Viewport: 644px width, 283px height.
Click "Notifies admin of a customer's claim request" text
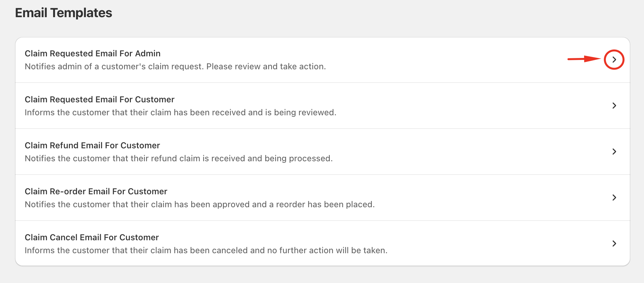(x=175, y=66)
